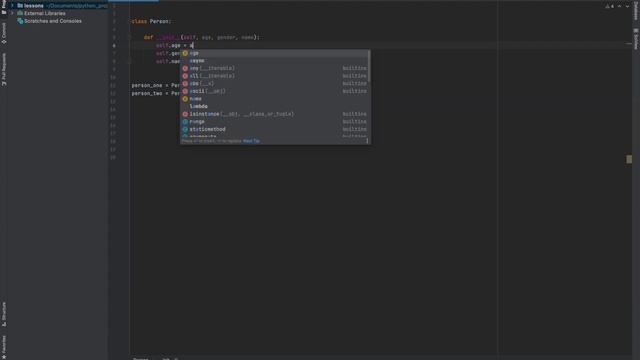Click the 'person_two' assignment line
This screenshot has width=640, height=360.
point(156,93)
